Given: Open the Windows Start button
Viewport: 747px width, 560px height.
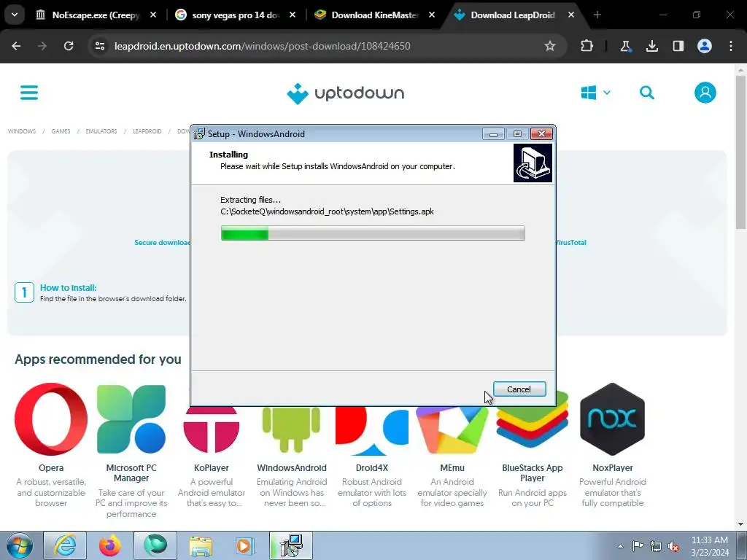Looking at the screenshot, I should click(20, 545).
